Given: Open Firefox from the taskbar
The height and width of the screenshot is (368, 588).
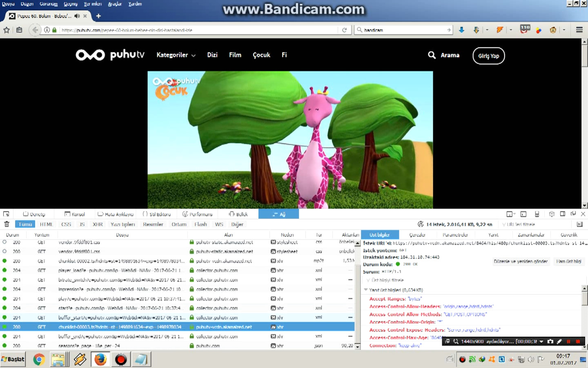Looking at the screenshot, I should point(100,359).
